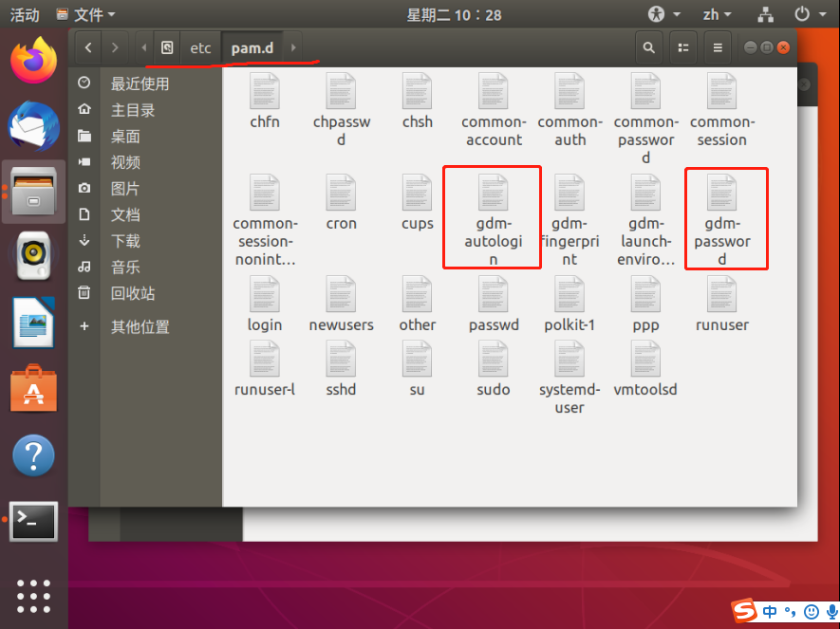Screen dimensions: 840x629
Task: Open Terminal from the dock
Action: point(34,521)
